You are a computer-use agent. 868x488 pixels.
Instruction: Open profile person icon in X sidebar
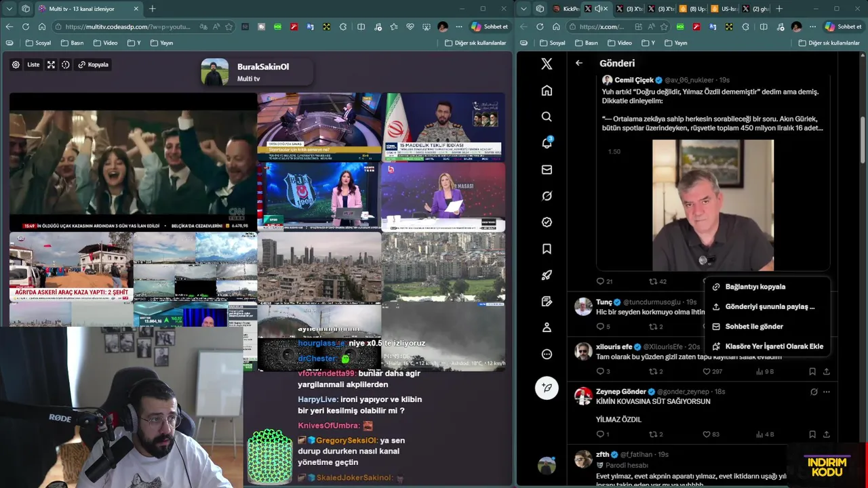(547, 327)
